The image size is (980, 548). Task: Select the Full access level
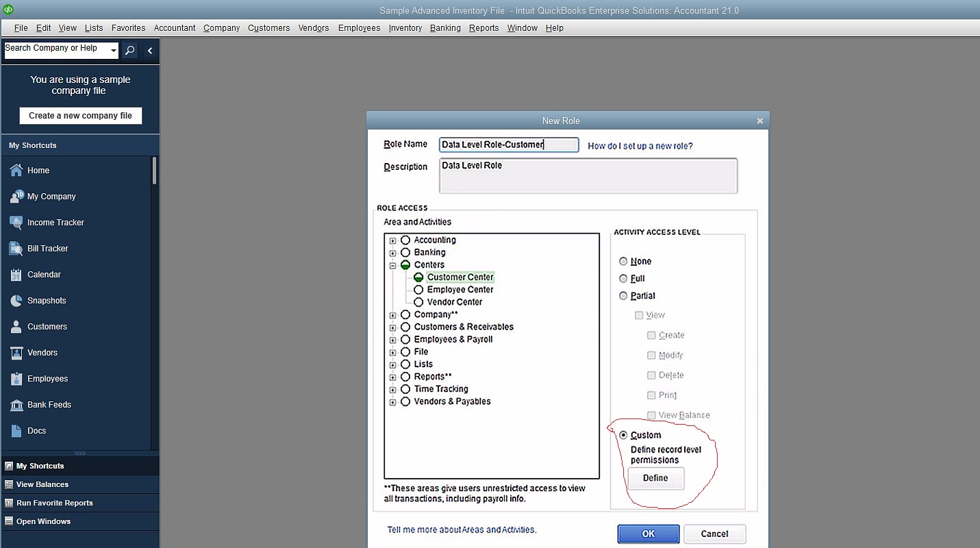[x=623, y=279]
